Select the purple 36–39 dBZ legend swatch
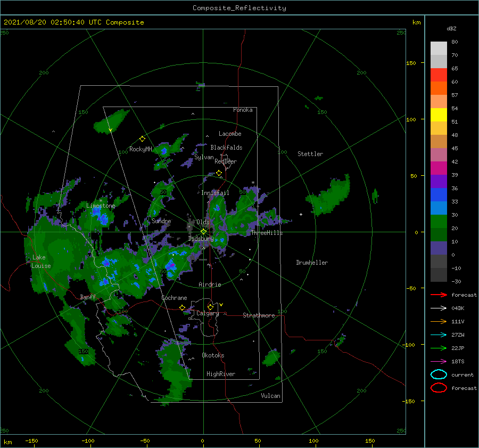The width and height of the screenshot is (479, 448). (x=439, y=181)
